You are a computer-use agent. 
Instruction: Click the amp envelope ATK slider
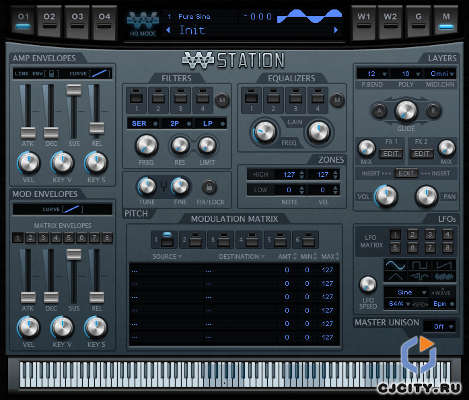pyautogui.click(x=28, y=132)
